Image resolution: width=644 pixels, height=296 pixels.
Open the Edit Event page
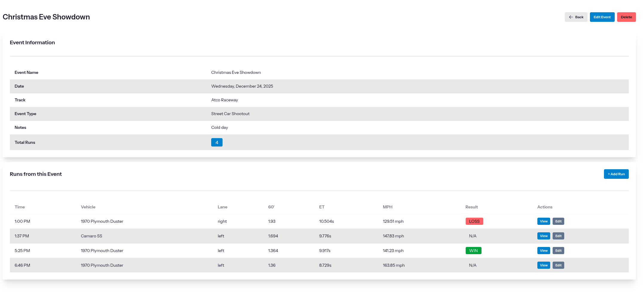(602, 17)
